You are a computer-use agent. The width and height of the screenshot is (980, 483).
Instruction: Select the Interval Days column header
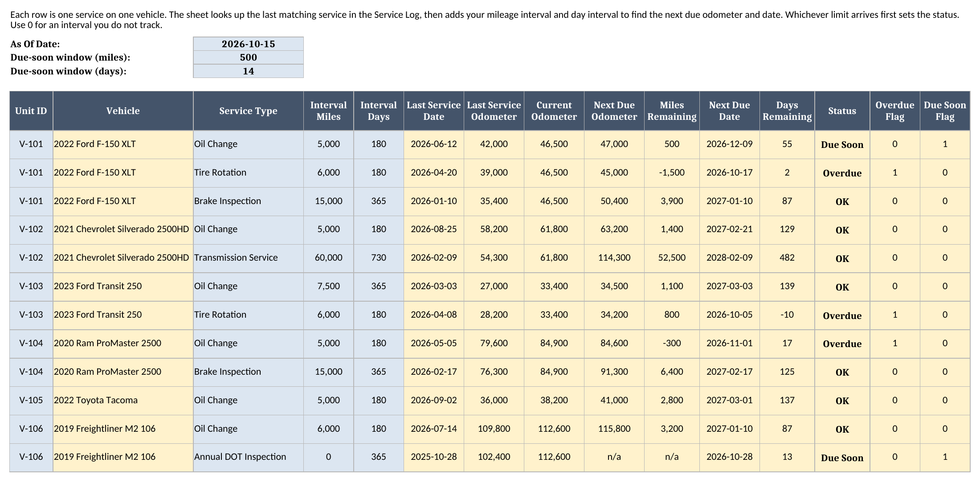379,111
